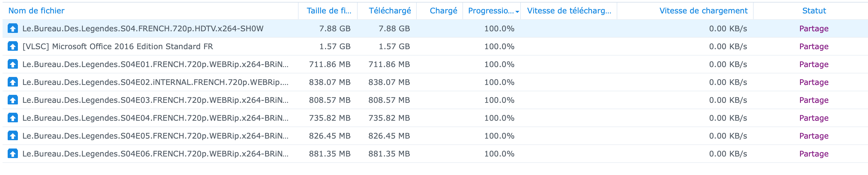868x175 pixels.
Task: Sort by Vitesse de téléchargement header
Action: (569, 11)
